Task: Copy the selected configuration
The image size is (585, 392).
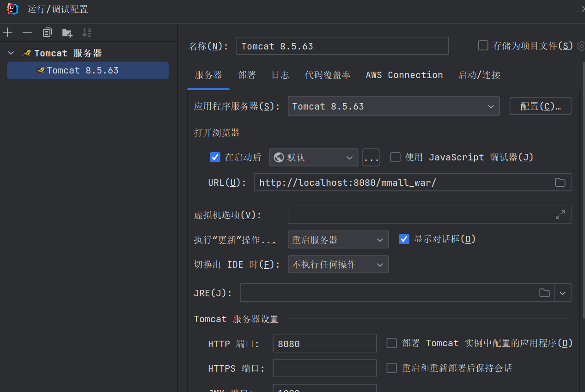Action: 47,32
